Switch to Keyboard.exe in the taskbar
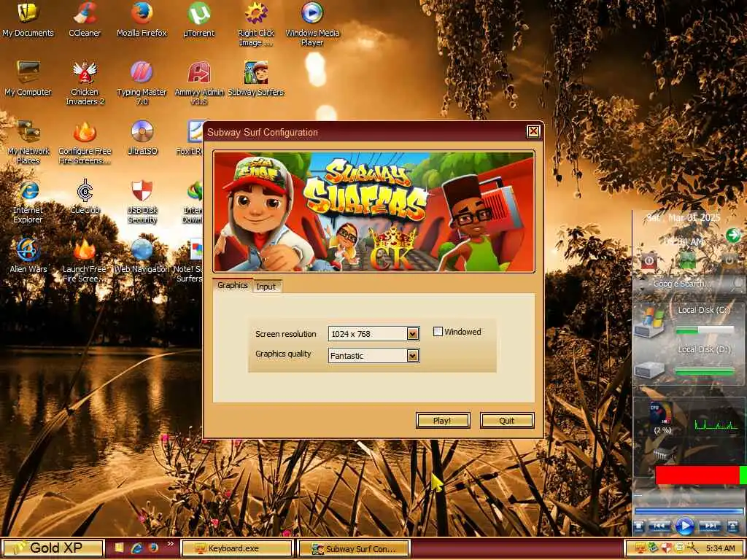 [237, 548]
